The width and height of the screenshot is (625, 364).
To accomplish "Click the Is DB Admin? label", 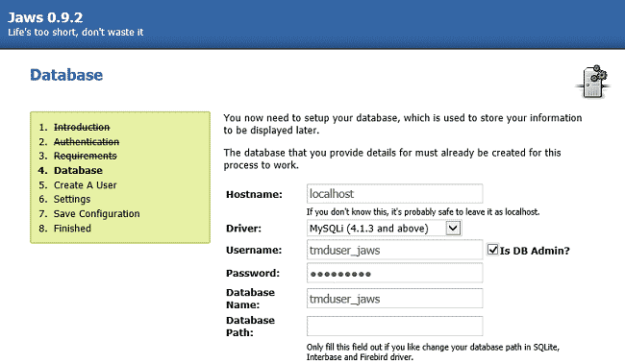I will coord(535,251).
